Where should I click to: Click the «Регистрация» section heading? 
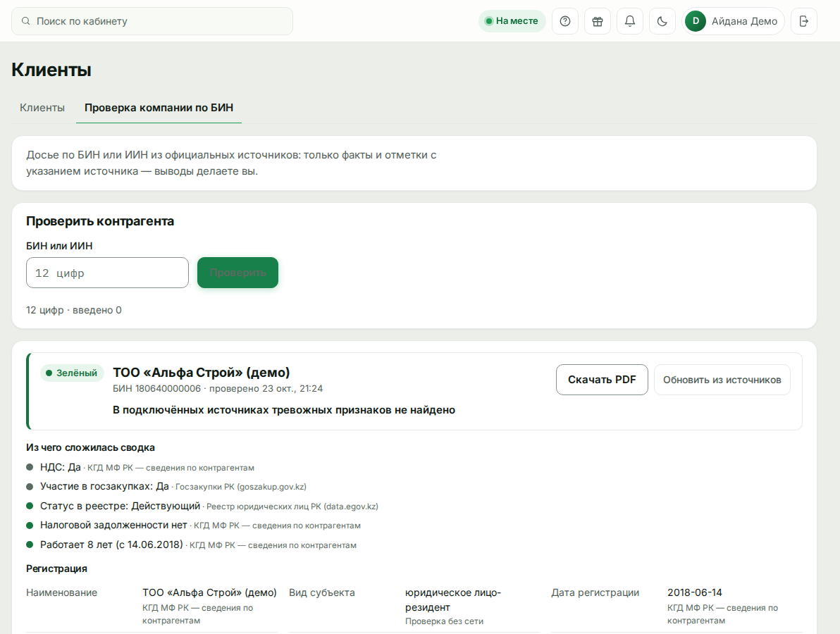(57, 568)
